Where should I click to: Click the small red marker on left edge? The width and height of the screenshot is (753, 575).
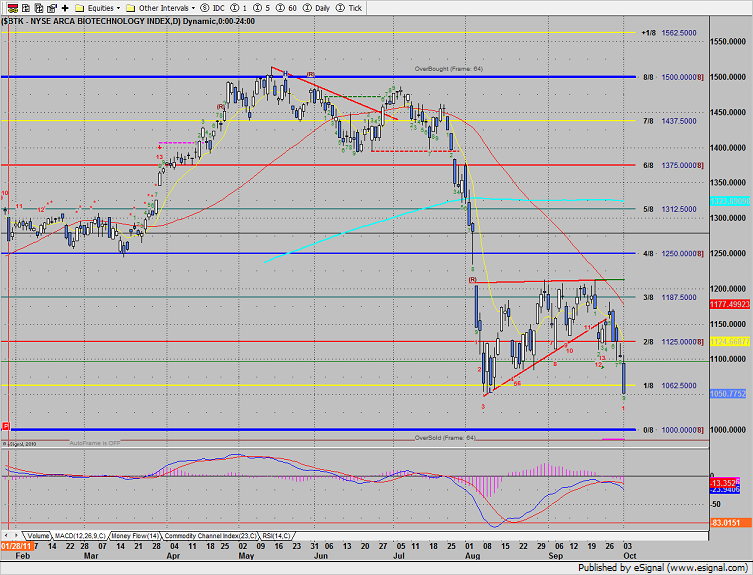tap(6, 426)
